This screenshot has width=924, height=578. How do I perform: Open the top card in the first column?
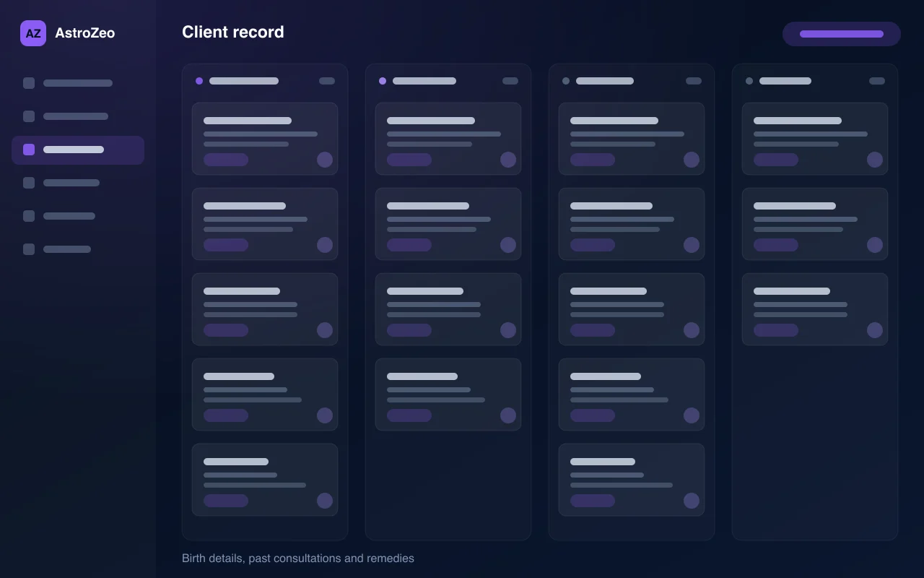(x=265, y=139)
